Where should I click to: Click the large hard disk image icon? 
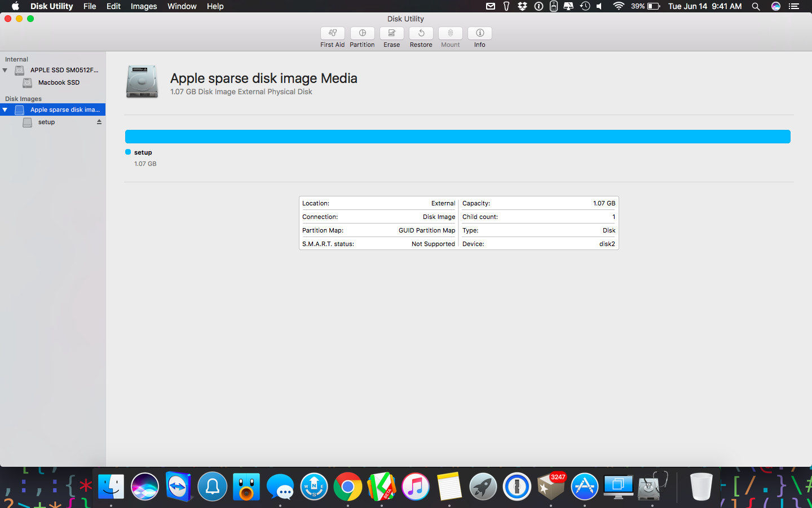pos(142,82)
